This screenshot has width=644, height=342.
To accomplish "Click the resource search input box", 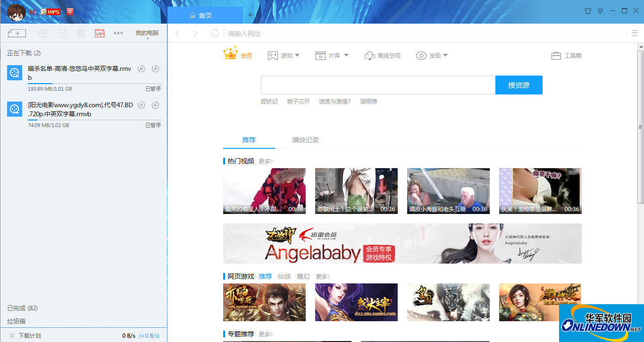I will tap(378, 85).
